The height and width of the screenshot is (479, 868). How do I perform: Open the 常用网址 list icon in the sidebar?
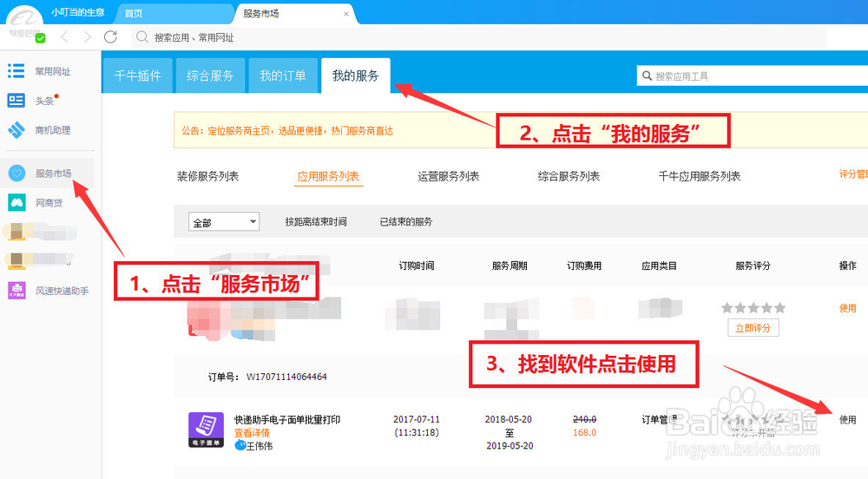pos(16,71)
